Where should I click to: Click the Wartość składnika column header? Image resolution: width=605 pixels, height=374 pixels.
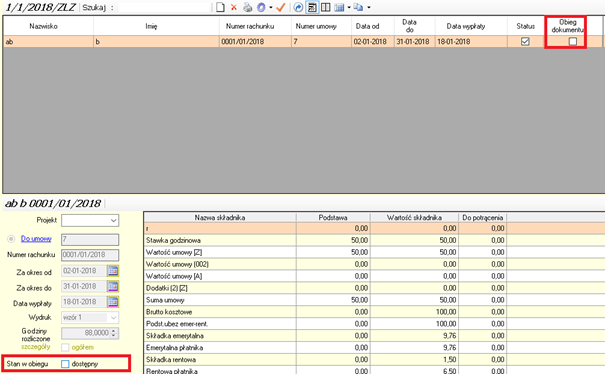coord(414,218)
